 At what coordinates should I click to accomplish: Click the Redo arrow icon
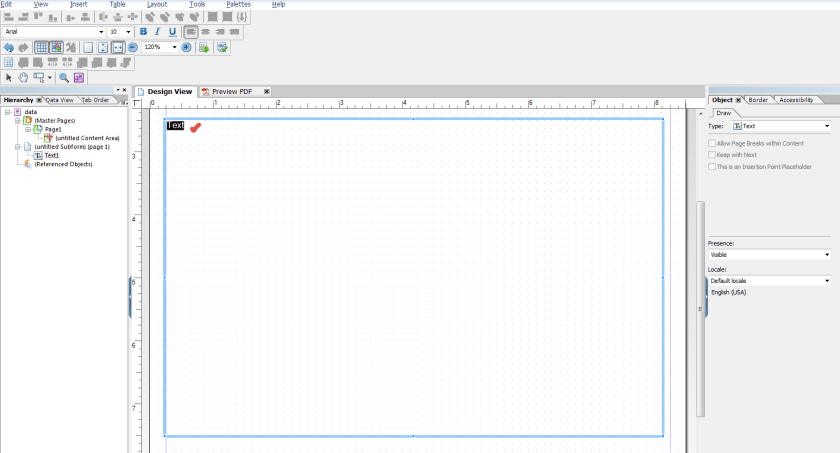point(23,48)
